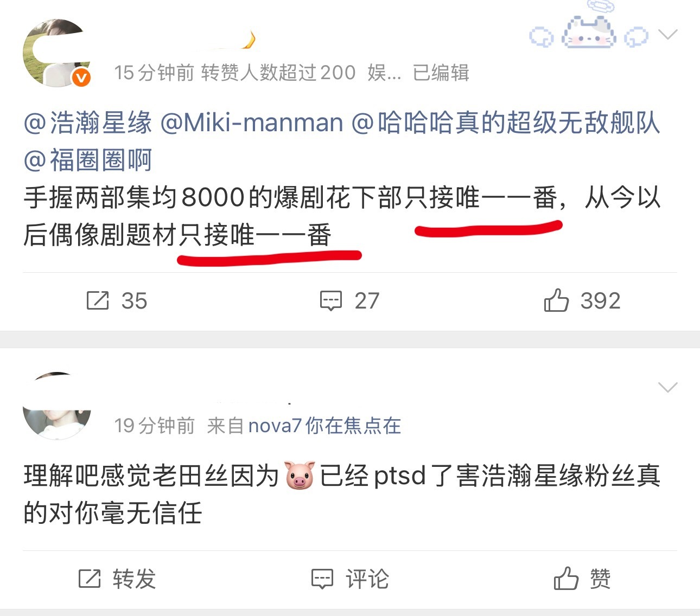Open repost icon on first post
This screenshot has height=616, width=700.
98,300
